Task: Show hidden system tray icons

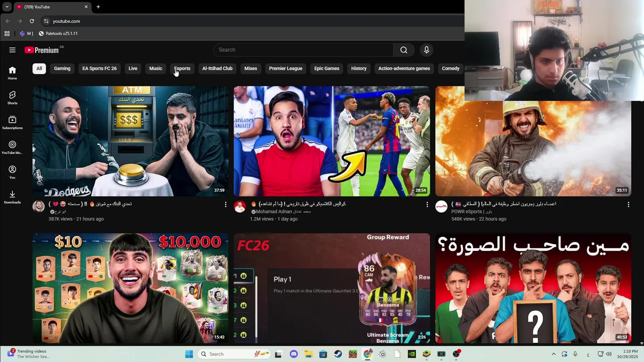Action: [x=553, y=354]
